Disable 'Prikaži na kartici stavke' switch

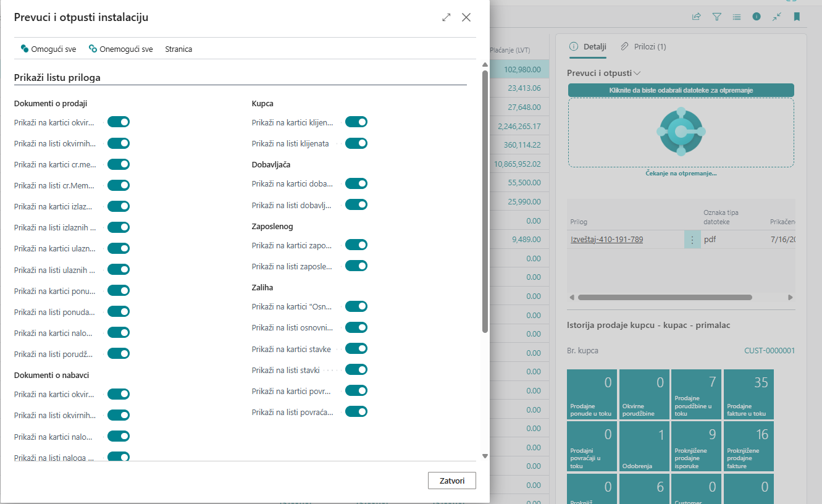pos(356,349)
